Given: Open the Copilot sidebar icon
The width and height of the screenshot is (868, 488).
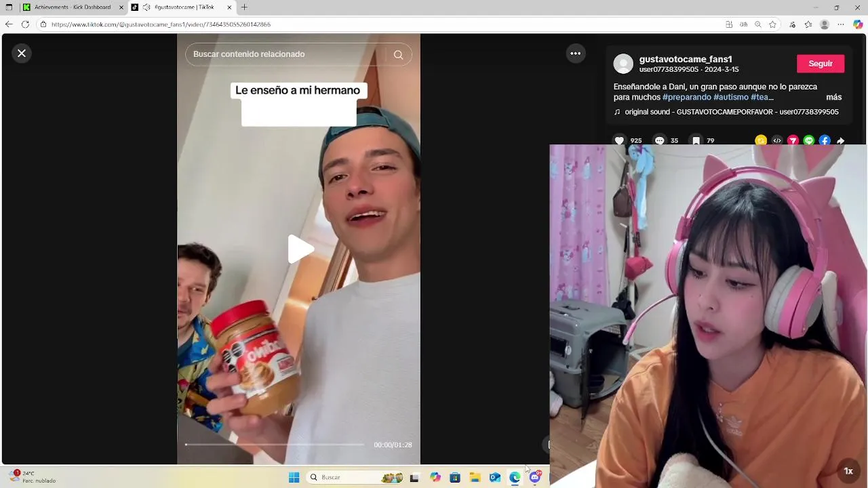Looking at the screenshot, I should point(858,24).
